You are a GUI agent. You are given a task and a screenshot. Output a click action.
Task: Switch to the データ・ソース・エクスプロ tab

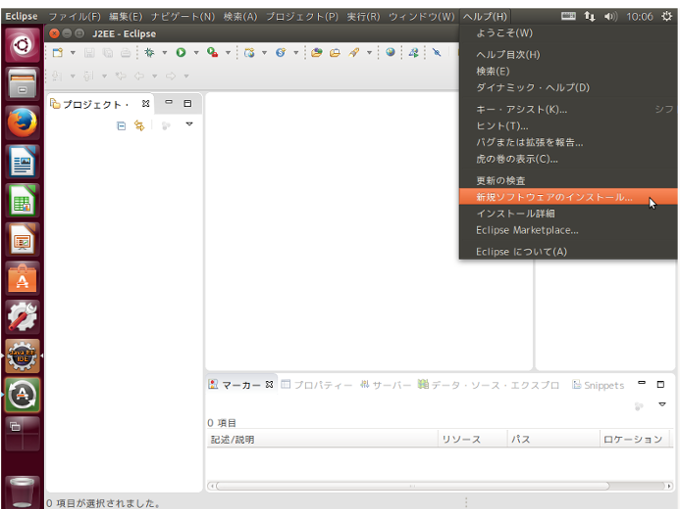click(489, 385)
